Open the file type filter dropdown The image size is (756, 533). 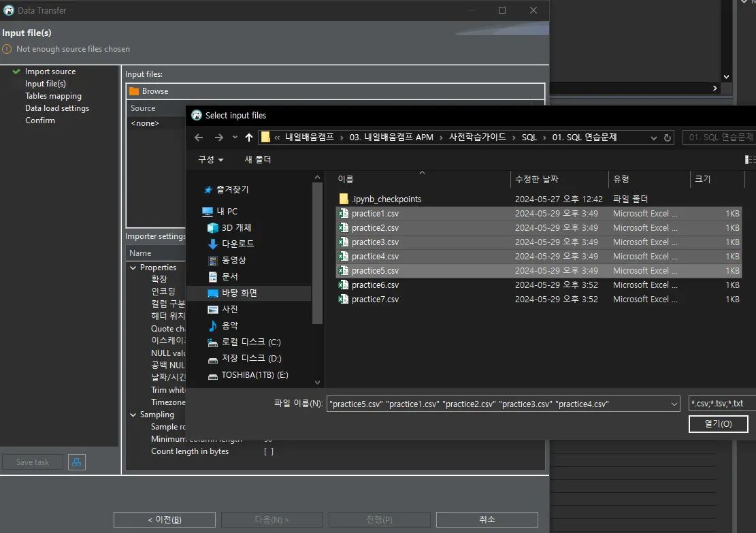[720, 404]
